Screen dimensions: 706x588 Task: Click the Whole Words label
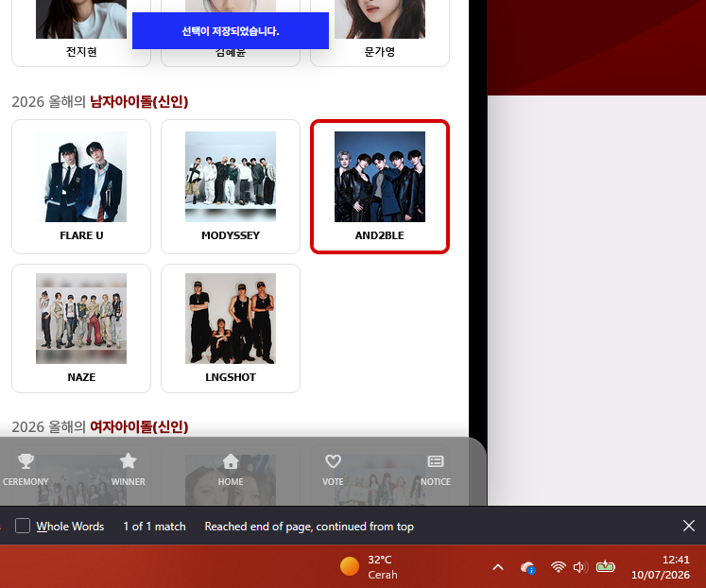[70, 527]
